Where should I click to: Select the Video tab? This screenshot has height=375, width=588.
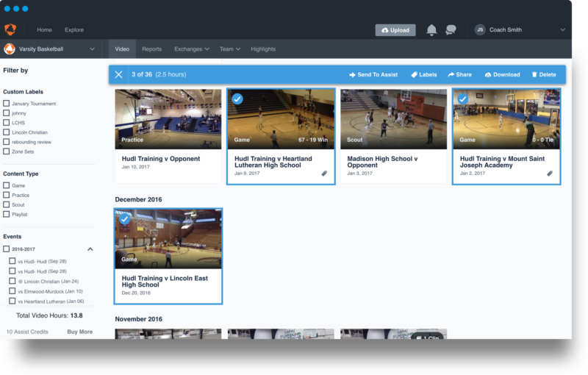(122, 49)
